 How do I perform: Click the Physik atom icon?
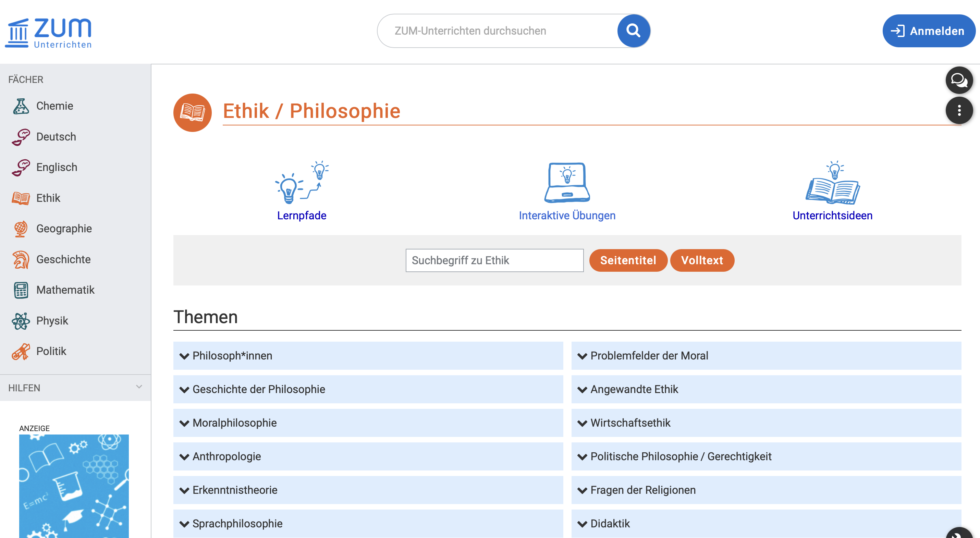pyautogui.click(x=21, y=320)
